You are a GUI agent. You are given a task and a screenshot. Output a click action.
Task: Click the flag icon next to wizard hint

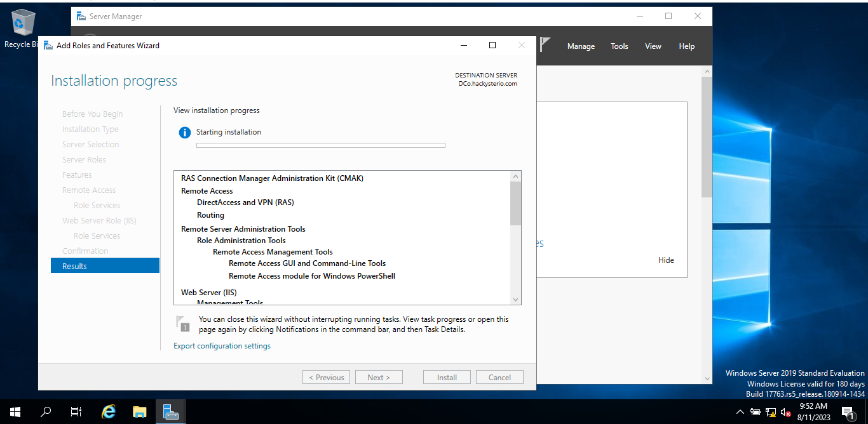[183, 323]
